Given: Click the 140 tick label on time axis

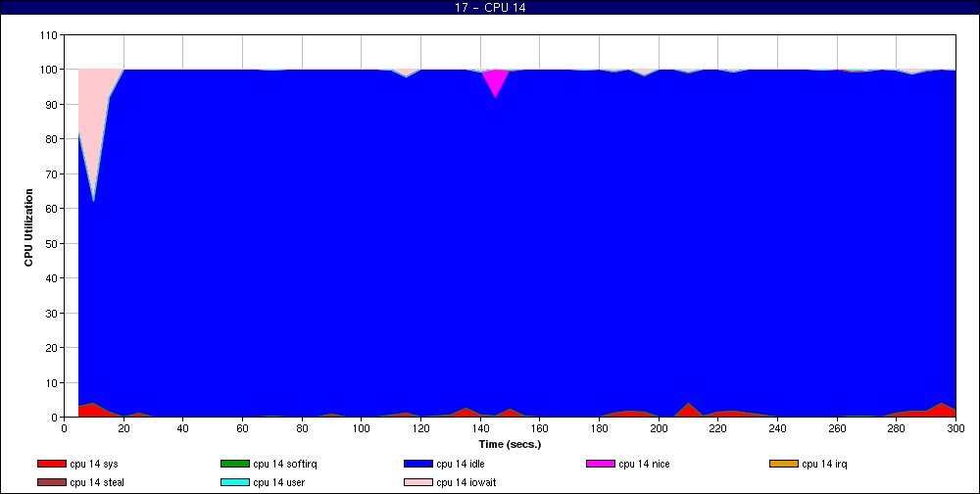Looking at the screenshot, I should (x=480, y=428).
